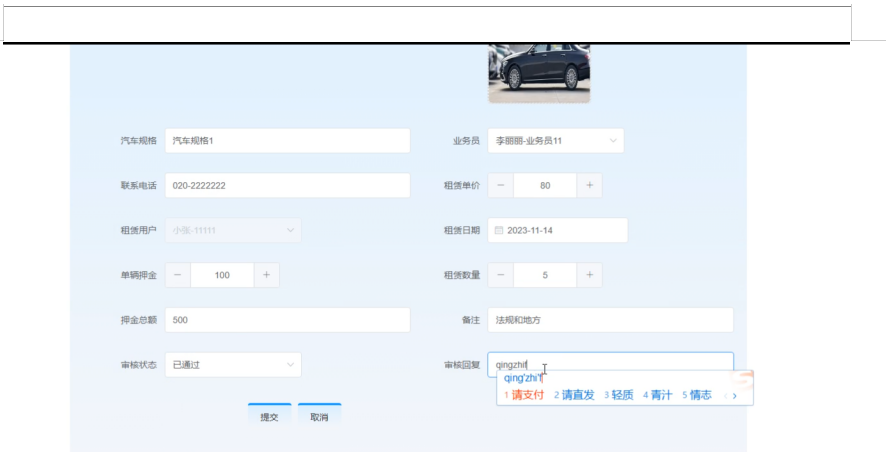Click the 汽车规格 input field
The width and height of the screenshot is (886, 466).
(287, 141)
